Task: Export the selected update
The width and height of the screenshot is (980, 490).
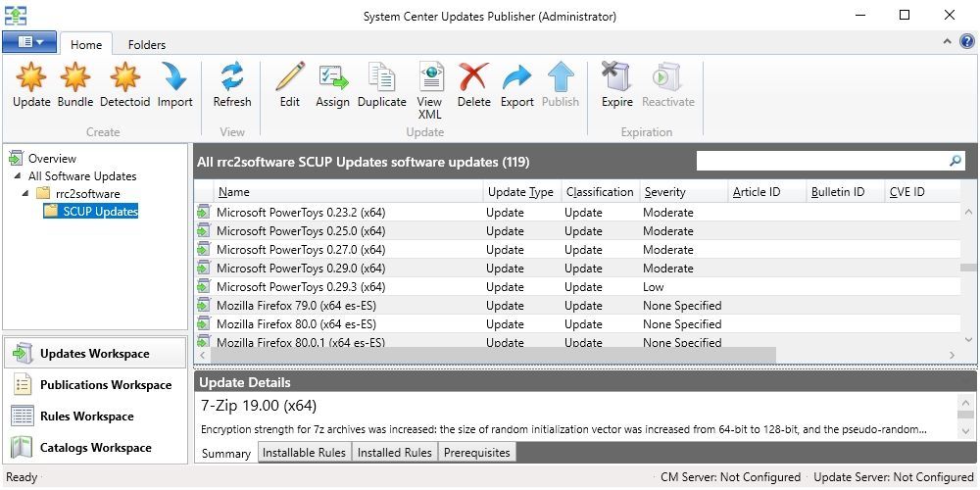Action: click(x=516, y=85)
